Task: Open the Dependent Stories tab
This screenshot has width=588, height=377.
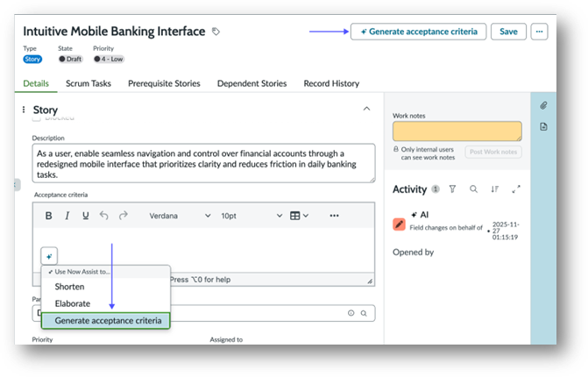Action: [251, 83]
